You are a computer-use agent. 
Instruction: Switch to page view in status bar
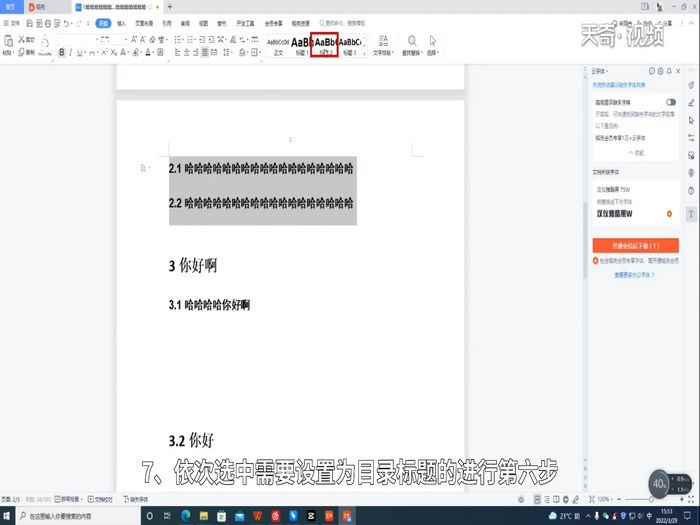tap(538, 500)
